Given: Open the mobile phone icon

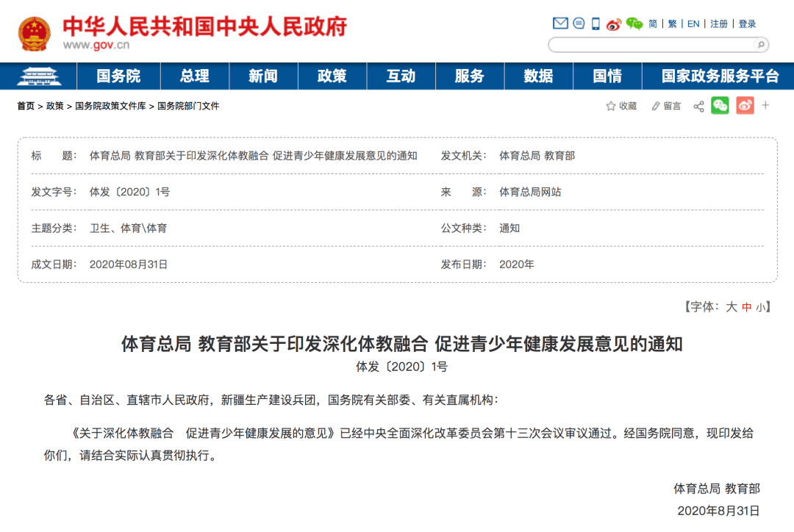Looking at the screenshot, I should [596, 24].
